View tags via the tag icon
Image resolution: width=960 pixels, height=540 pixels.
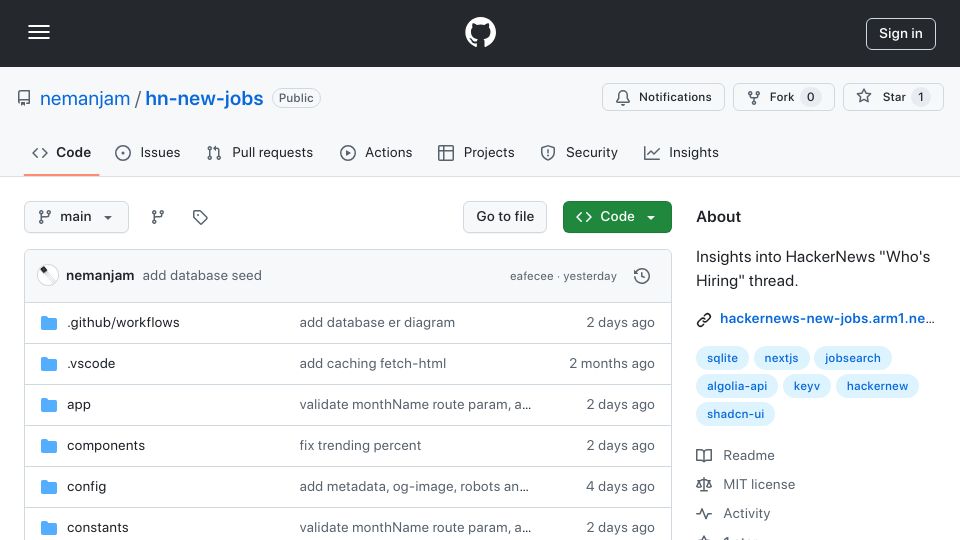pos(200,217)
